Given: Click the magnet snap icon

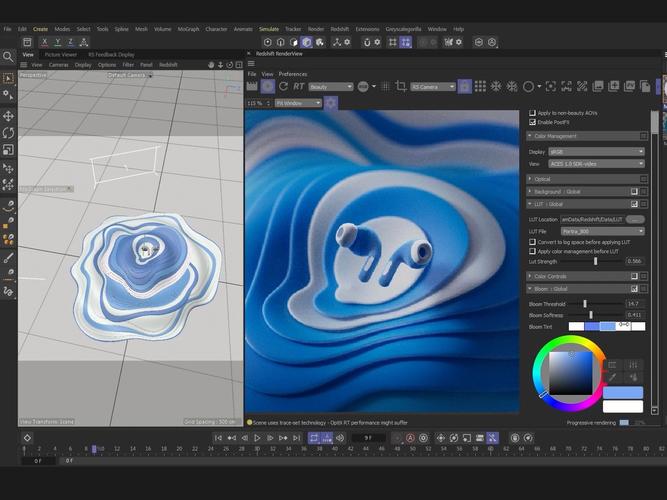Looking at the screenshot, I should [367, 42].
